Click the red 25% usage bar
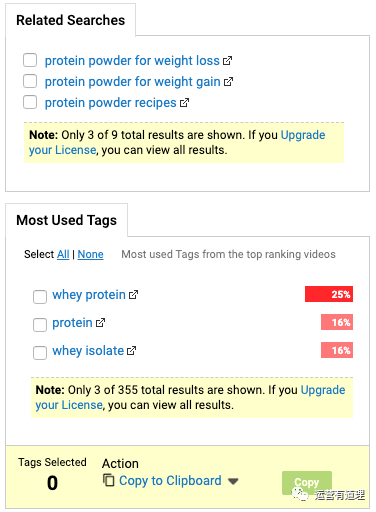376x512 pixels. (x=329, y=294)
